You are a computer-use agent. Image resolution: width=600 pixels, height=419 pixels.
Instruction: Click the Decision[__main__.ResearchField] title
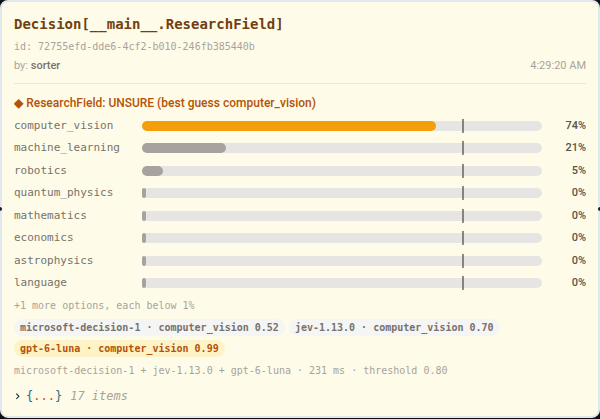148,24
